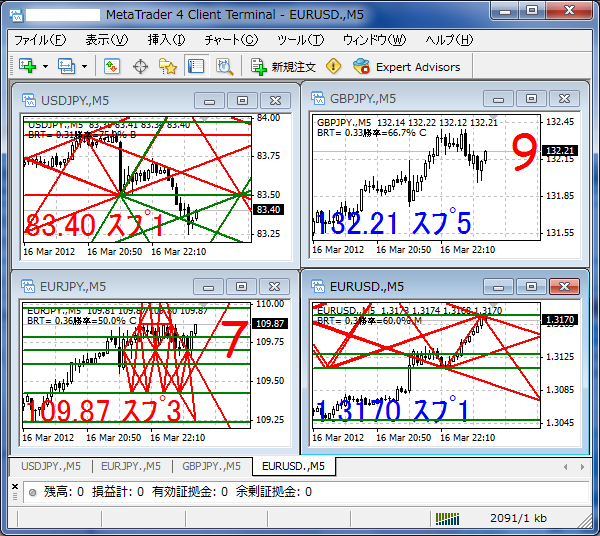Click the Profiles toolbar icon
Image resolution: width=600 pixels, height=536 pixels.
[x=67, y=66]
